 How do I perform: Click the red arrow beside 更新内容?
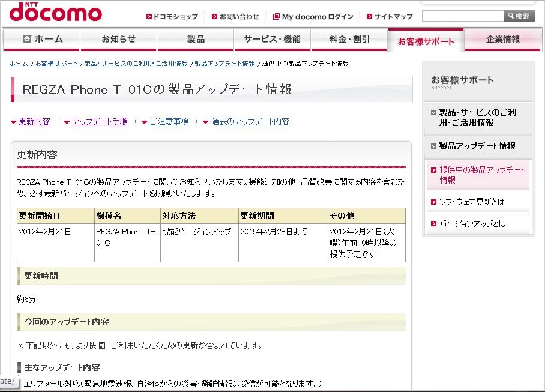14,122
